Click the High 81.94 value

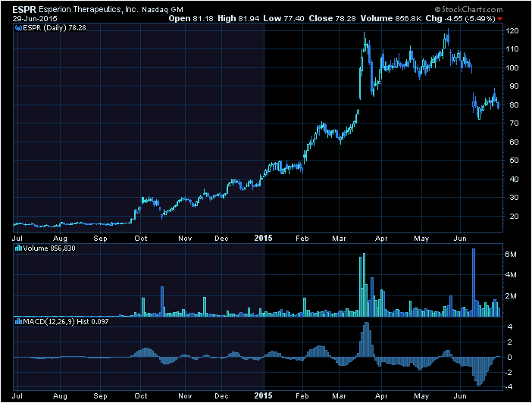click(x=239, y=19)
